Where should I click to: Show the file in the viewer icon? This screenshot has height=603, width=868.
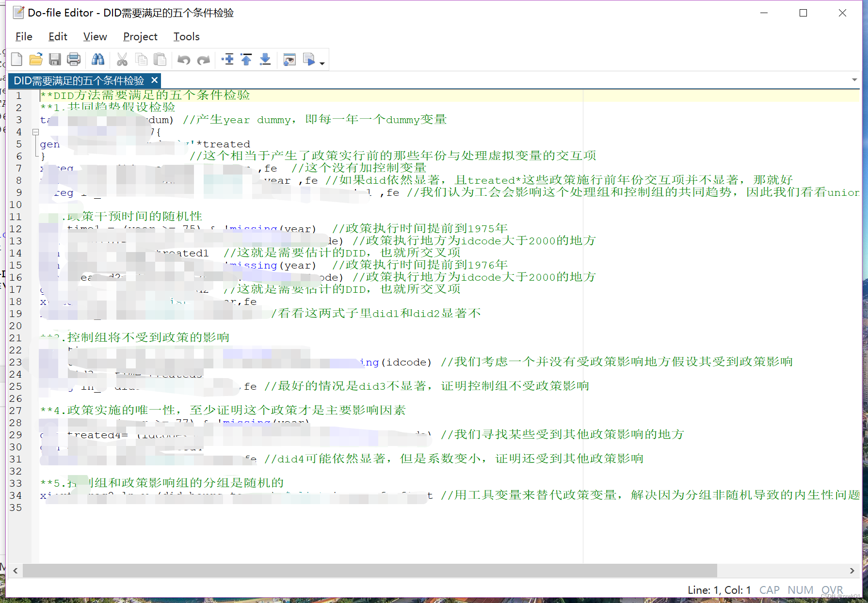pos(289,60)
